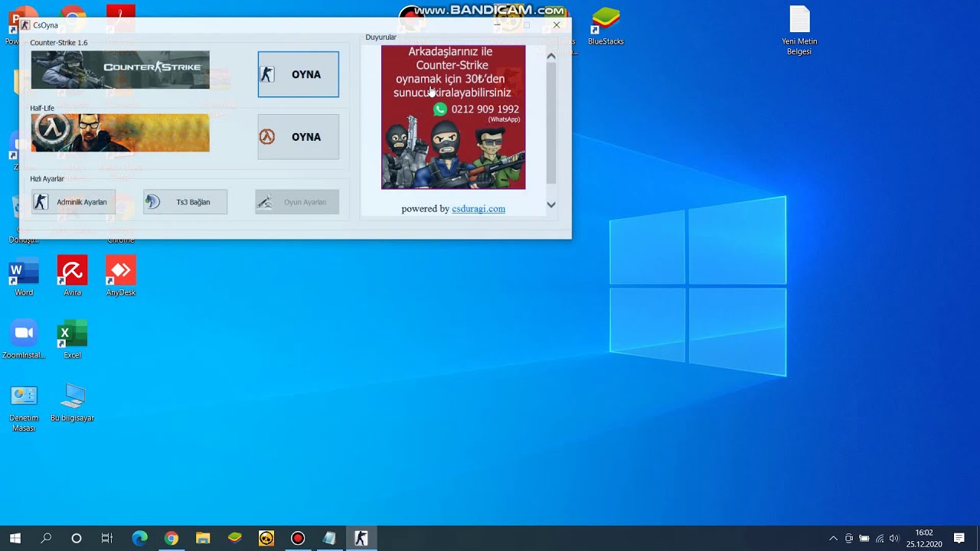Image resolution: width=980 pixels, height=551 pixels.
Task: Select the AnyDesk desktop shortcut
Action: point(121,276)
